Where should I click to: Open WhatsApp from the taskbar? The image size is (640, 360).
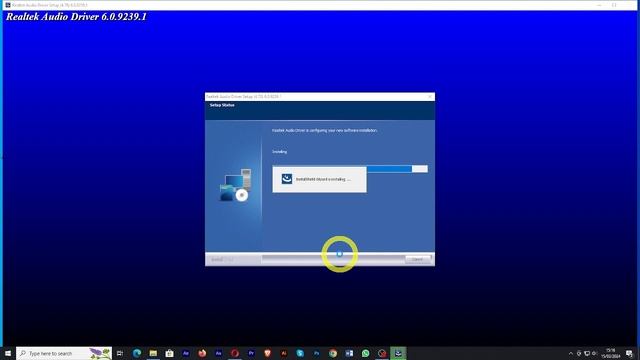365,353
